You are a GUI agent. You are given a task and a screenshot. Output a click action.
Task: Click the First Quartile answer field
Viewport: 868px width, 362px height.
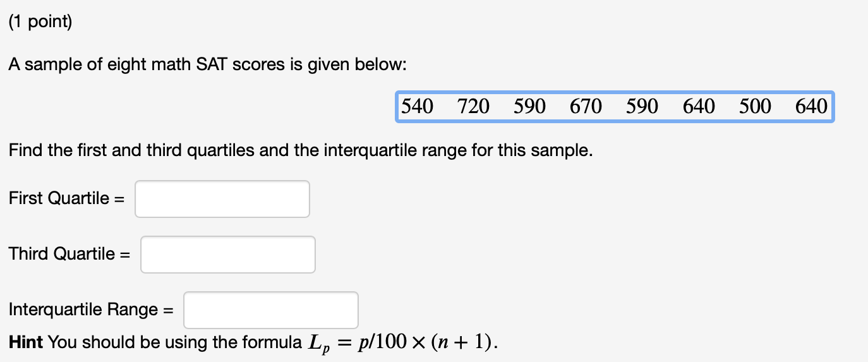pos(222,199)
